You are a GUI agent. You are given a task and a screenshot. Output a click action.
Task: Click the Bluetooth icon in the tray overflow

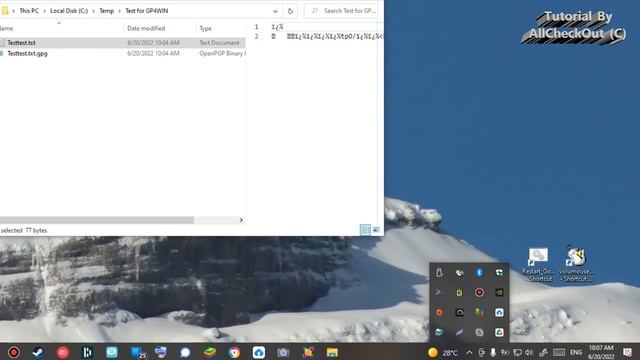click(x=479, y=272)
